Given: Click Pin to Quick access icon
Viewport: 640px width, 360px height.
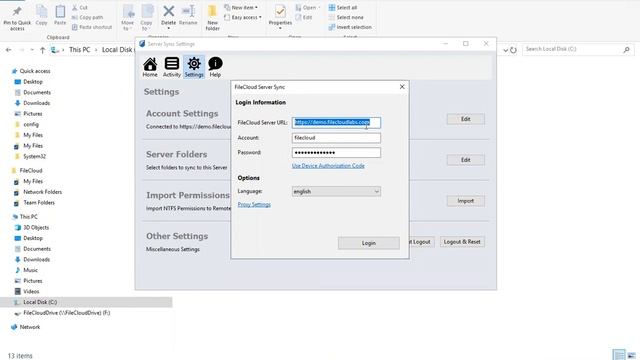Looking at the screenshot, I should point(17,18).
